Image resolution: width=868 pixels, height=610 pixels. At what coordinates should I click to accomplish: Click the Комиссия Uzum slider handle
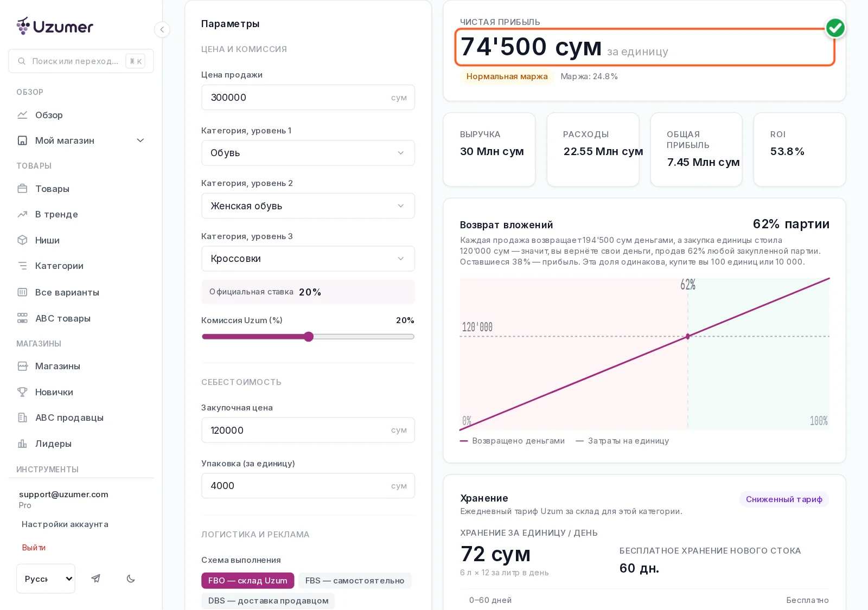[x=309, y=337]
